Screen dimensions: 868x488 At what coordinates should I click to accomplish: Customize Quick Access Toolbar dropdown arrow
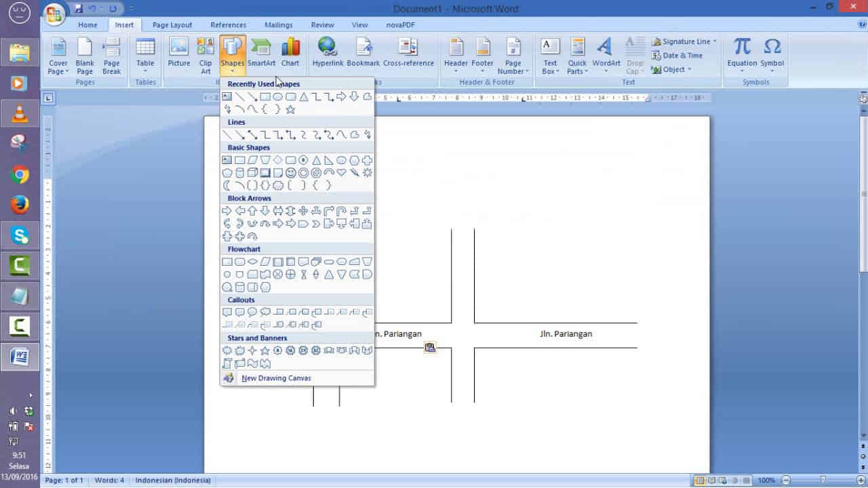[131, 9]
